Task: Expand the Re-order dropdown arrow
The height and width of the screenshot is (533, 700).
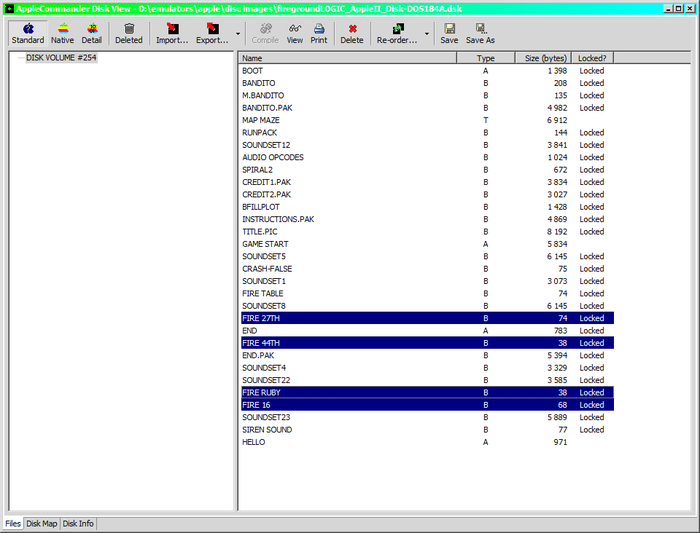Action: pos(427,34)
